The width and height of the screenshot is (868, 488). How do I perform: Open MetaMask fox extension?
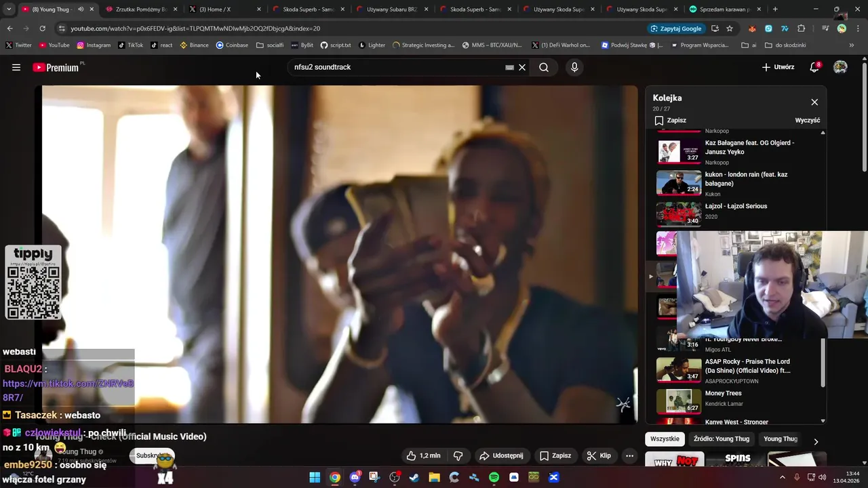pos(752,28)
